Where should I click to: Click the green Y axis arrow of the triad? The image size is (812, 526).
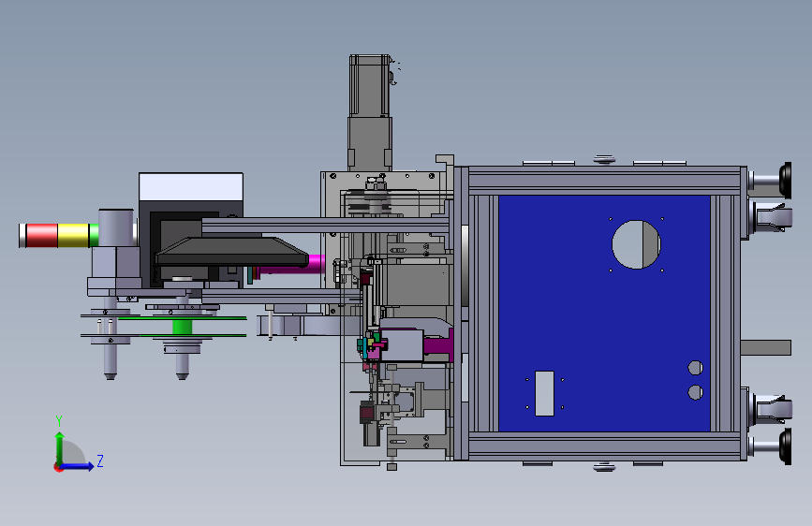click(x=60, y=448)
